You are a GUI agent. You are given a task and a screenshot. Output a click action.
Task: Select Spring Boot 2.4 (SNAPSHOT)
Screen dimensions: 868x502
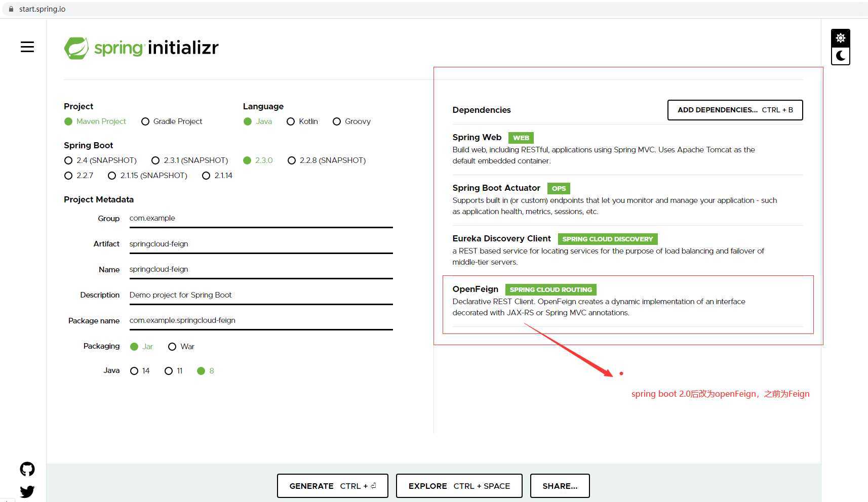click(x=101, y=160)
